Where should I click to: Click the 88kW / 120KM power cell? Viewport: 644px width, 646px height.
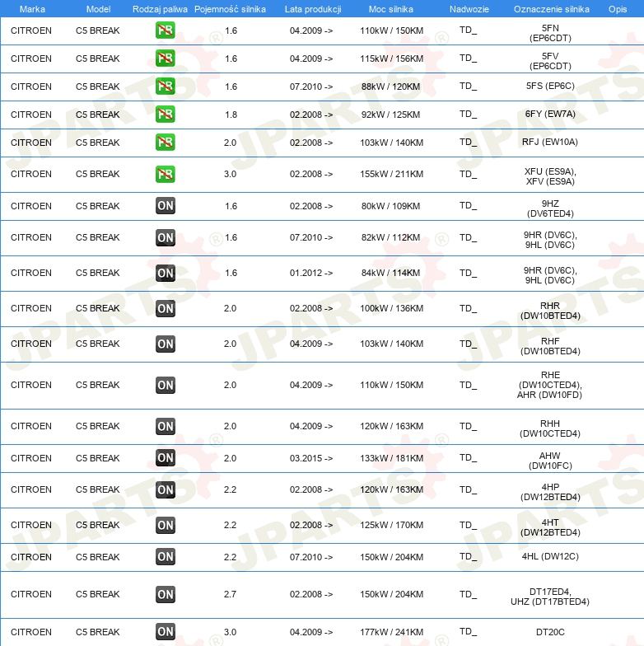(390, 87)
